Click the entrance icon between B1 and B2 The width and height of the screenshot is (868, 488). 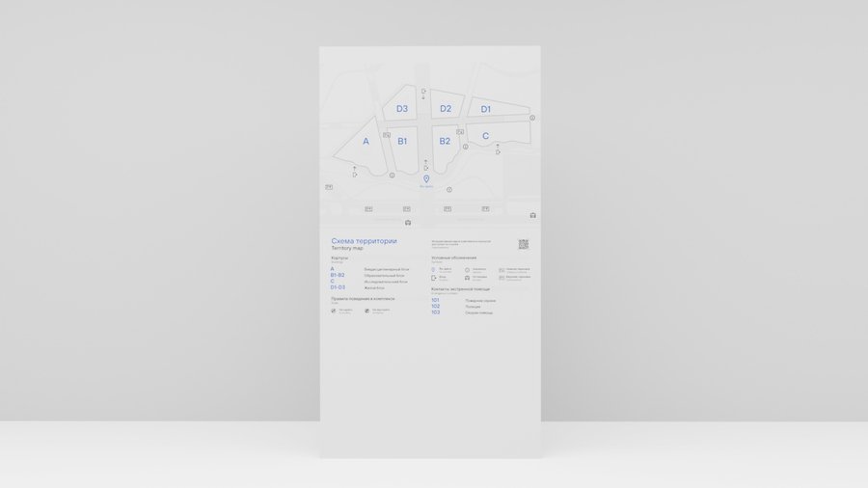(x=425, y=168)
